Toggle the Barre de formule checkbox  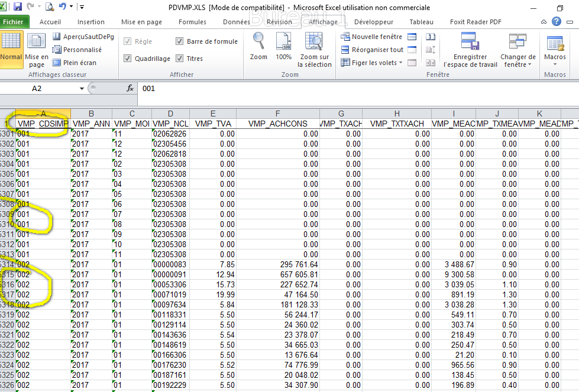click(x=180, y=41)
